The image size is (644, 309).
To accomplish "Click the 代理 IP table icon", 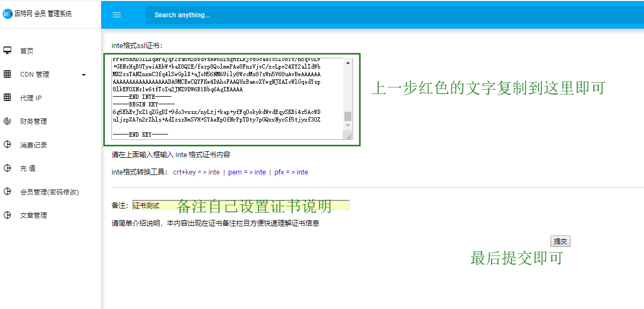I will pyautogui.click(x=8, y=98).
